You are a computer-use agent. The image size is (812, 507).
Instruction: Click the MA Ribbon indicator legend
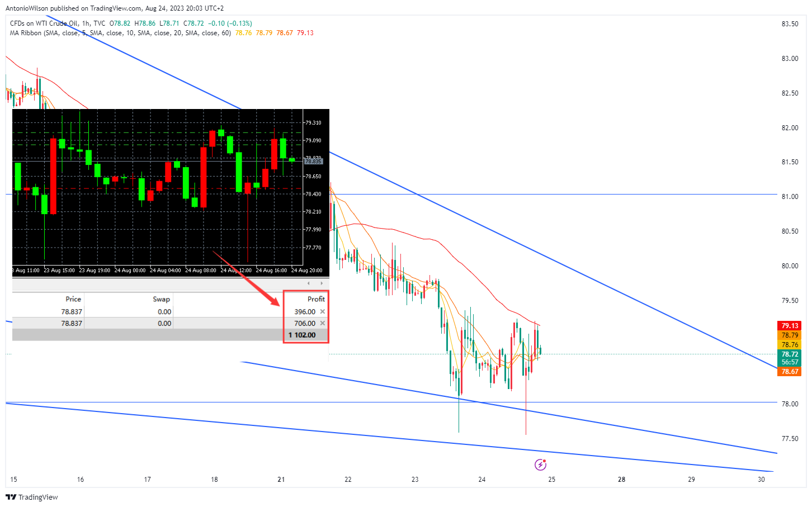point(120,33)
